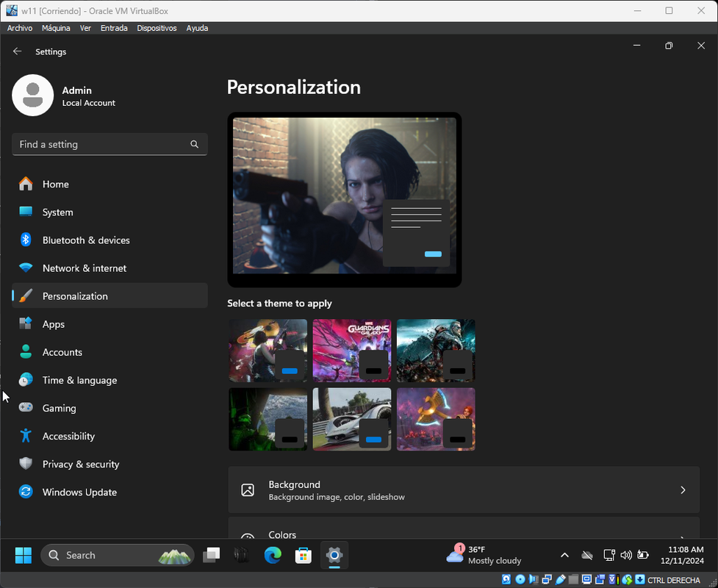Open the Windows Start menu
The width and height of the screenshot is (718, 588).
(24, 555)
